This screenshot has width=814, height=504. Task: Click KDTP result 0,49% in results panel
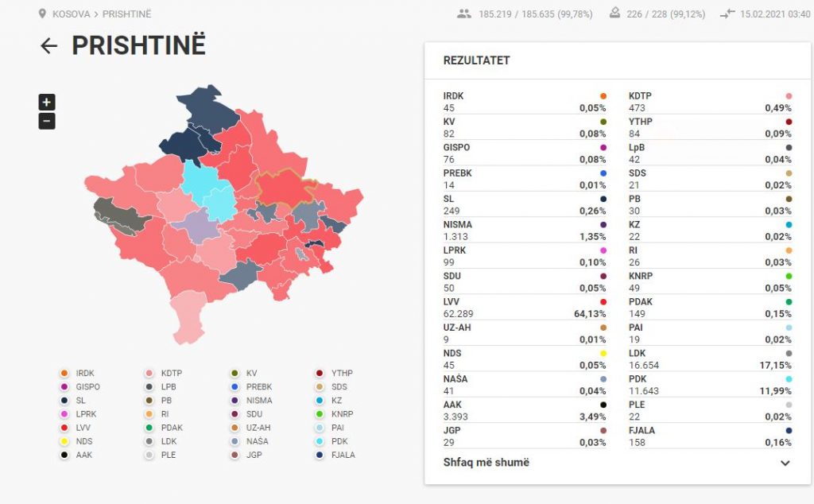777,108
